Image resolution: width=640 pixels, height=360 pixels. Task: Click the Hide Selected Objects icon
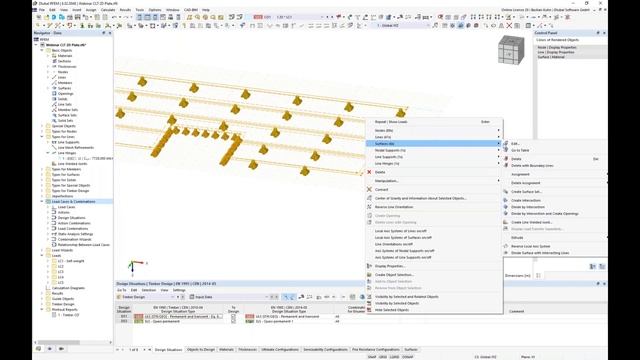369,310
